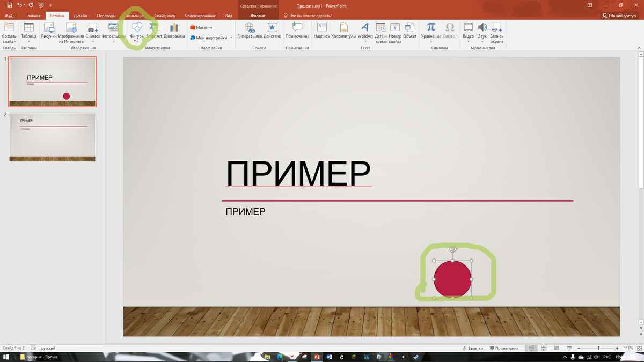Open Мои надстройки dropdown arrow
Screen dimensions: 644x362
click(x=231, y=38)
